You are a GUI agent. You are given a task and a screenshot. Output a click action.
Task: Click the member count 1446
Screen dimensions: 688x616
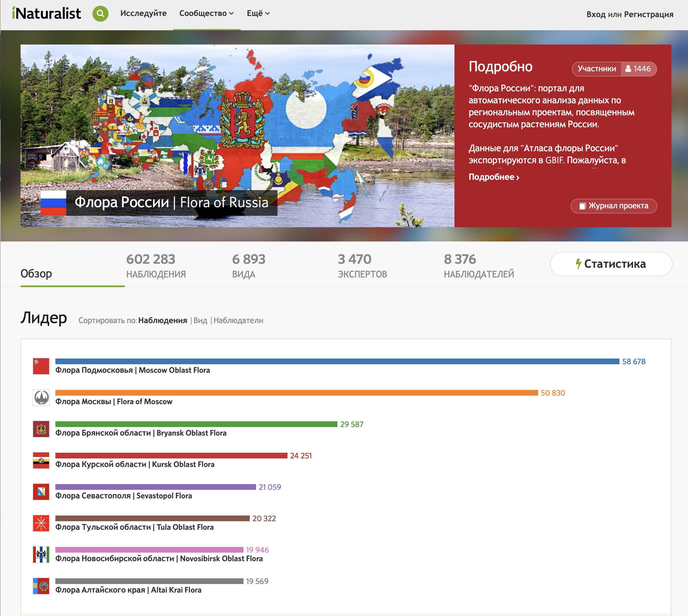(x=639, y=69)
